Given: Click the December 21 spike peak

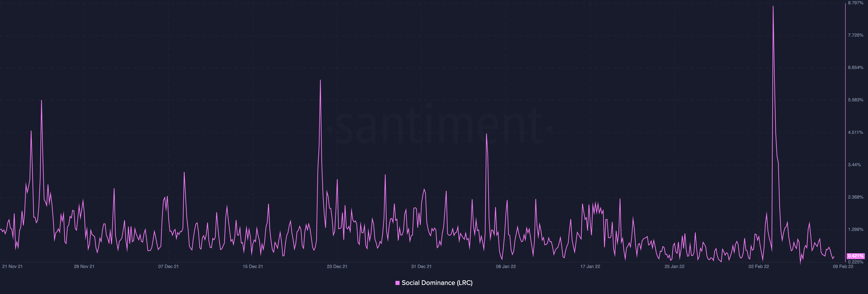Looking at the screenshot, I should pyautogui.click(x=320, y=80).
